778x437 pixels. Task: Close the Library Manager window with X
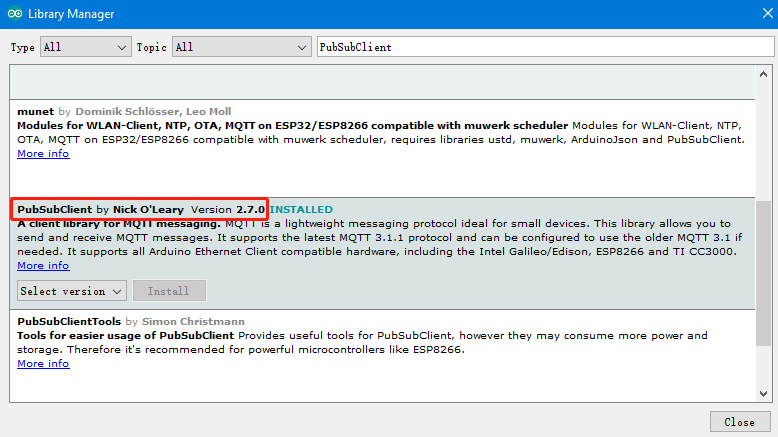point(768,13)
